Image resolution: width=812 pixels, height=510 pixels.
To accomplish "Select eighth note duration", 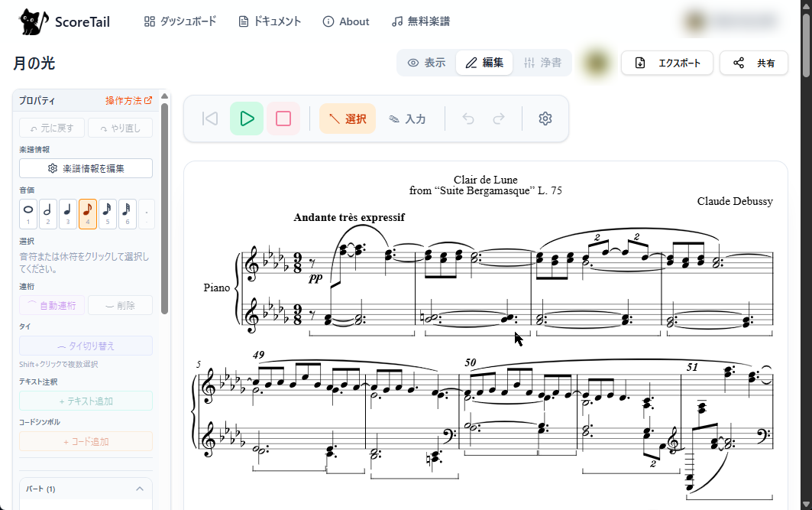I will click(x=88, y=213).
